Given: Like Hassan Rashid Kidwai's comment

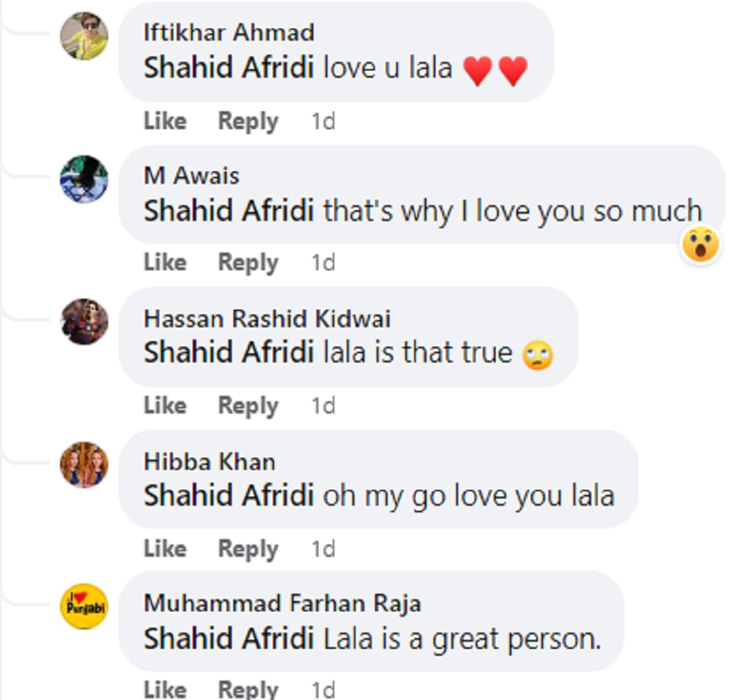Looking at the screenshot, I should pyautogui.click(x=165, y=405).
